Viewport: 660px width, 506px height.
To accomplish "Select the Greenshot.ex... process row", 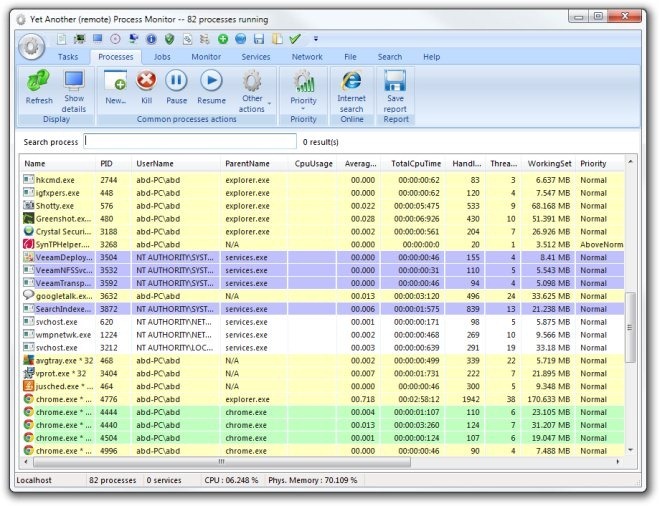I will point(322,219).
